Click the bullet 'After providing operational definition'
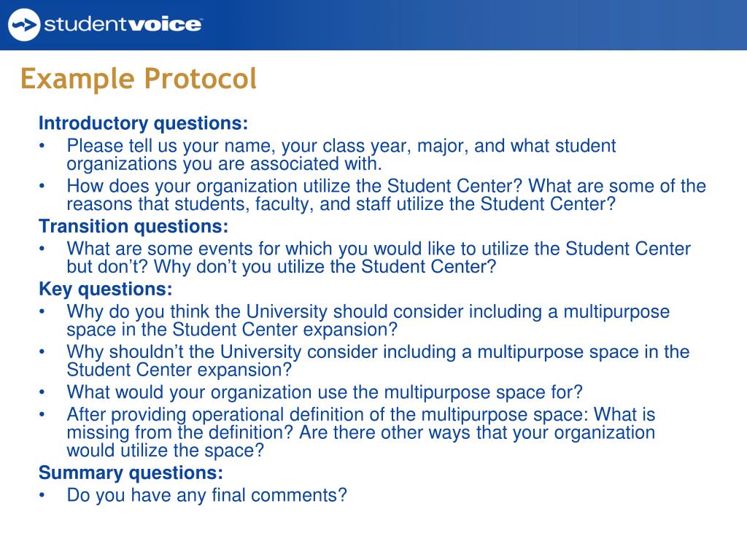 pyautogui.click(x=360, y=432)
